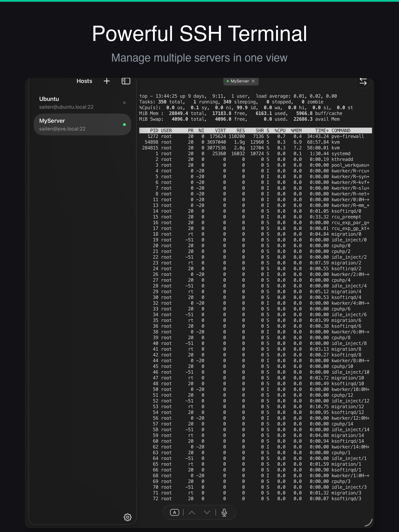Click the ksoftirqd/3 process name

pyautogui.click(x=346, y=499)
